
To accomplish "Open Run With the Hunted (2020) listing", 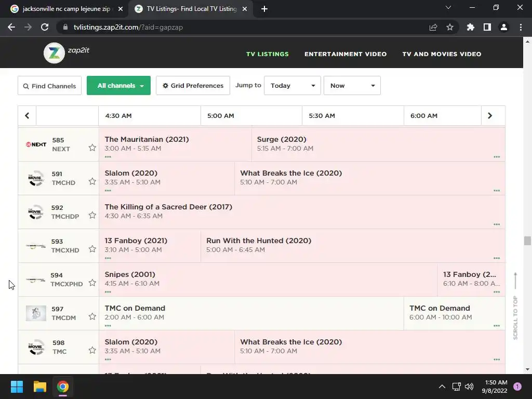I will tap(353, 246).
